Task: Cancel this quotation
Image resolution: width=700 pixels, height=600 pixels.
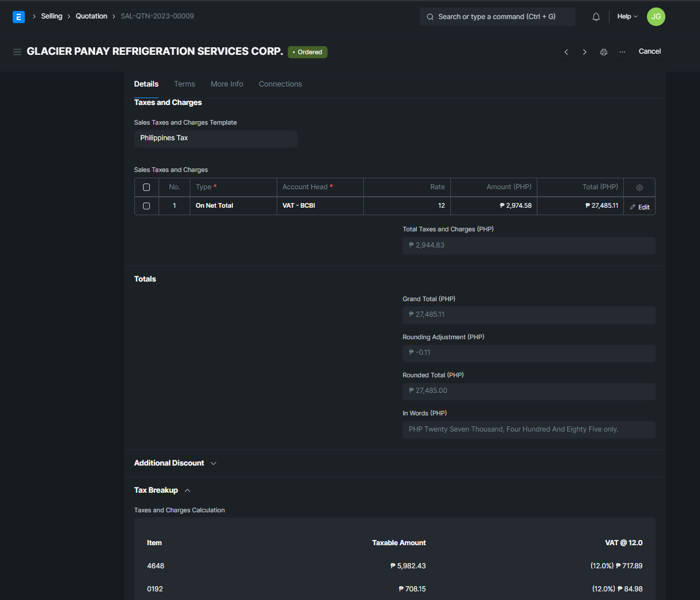Action: point(650,51)
